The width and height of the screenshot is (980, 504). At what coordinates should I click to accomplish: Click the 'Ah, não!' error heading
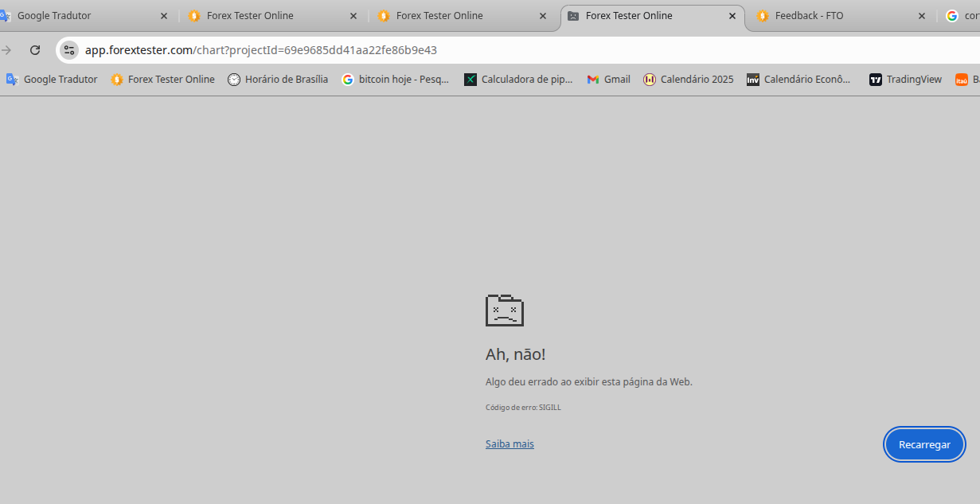click(516, 354)
